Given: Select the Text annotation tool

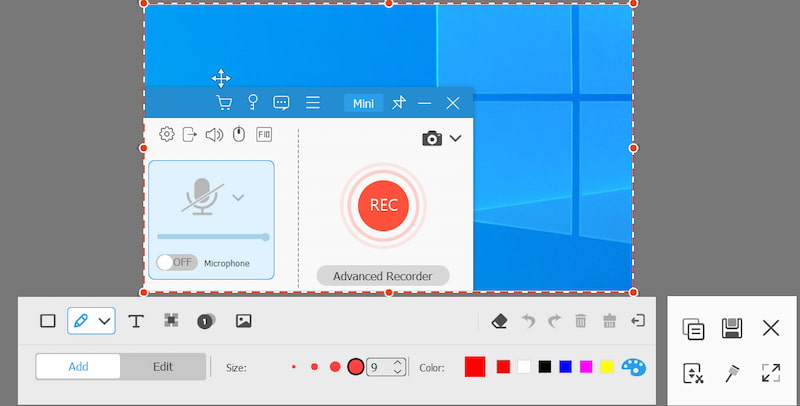Looking at the screenshot, I should (x=136, y=321).
